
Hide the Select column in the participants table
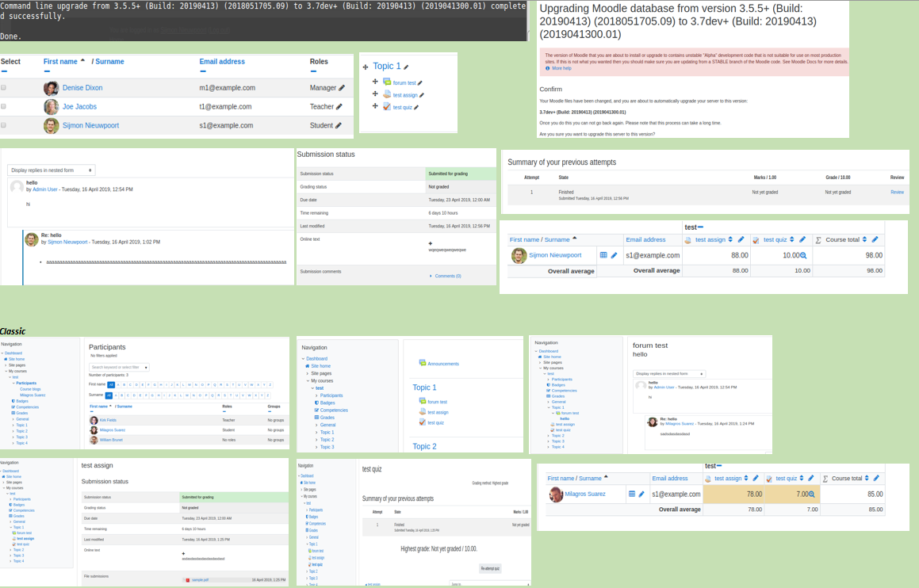point(4,71)
